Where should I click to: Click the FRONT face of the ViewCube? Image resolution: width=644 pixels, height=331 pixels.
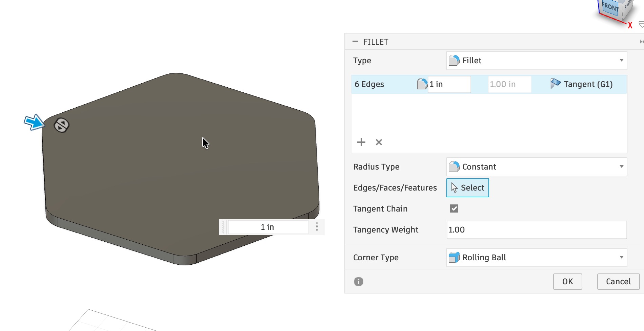pos(610,7)
